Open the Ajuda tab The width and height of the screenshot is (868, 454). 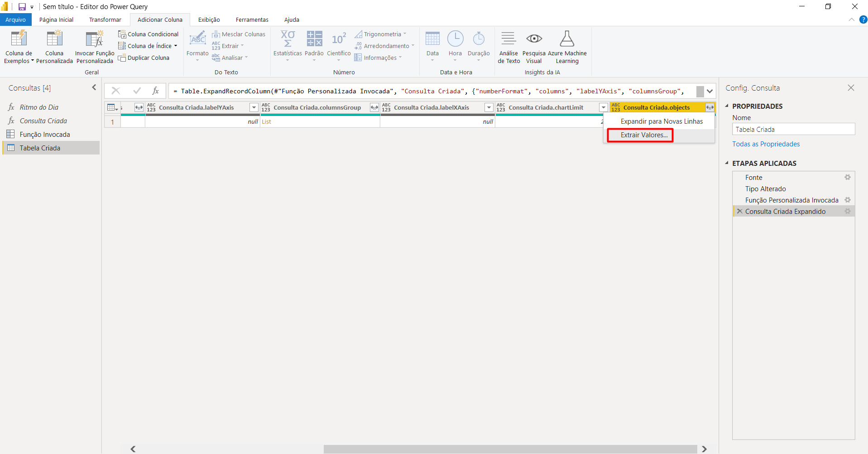click(x=292, y=19)
